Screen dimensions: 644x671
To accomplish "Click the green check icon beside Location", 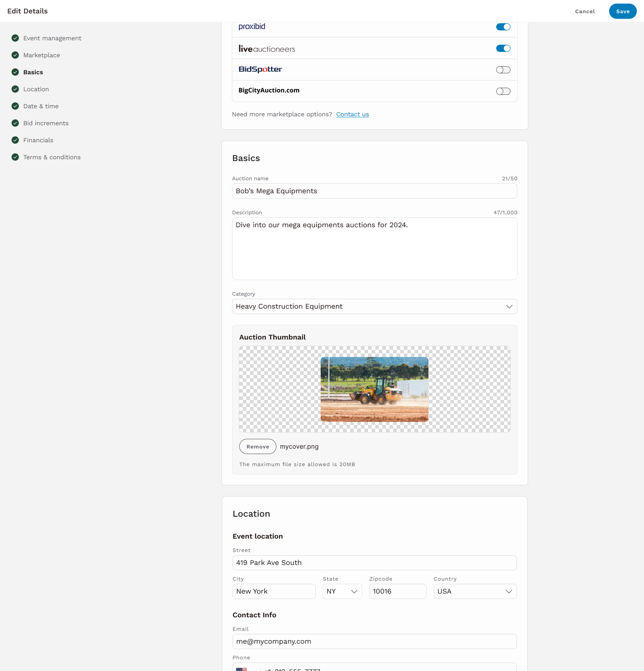I will click(x=15, y=89).
